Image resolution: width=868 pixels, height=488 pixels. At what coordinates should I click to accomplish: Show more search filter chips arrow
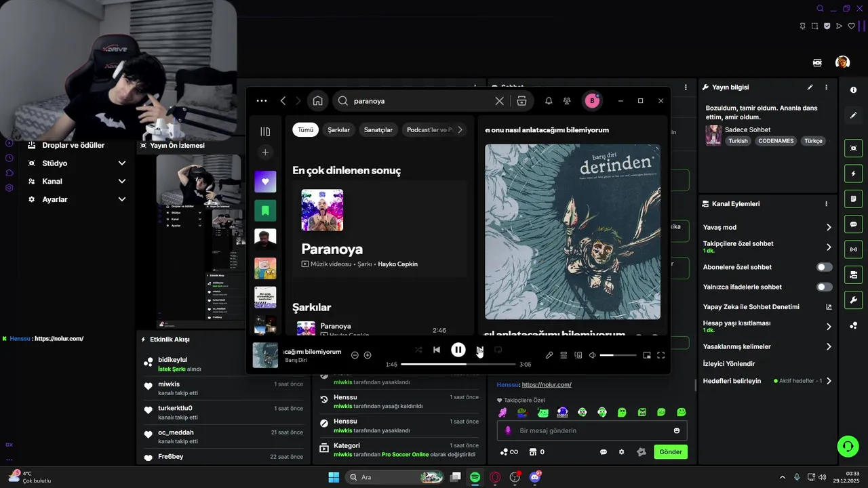click(x=460, y=129)
